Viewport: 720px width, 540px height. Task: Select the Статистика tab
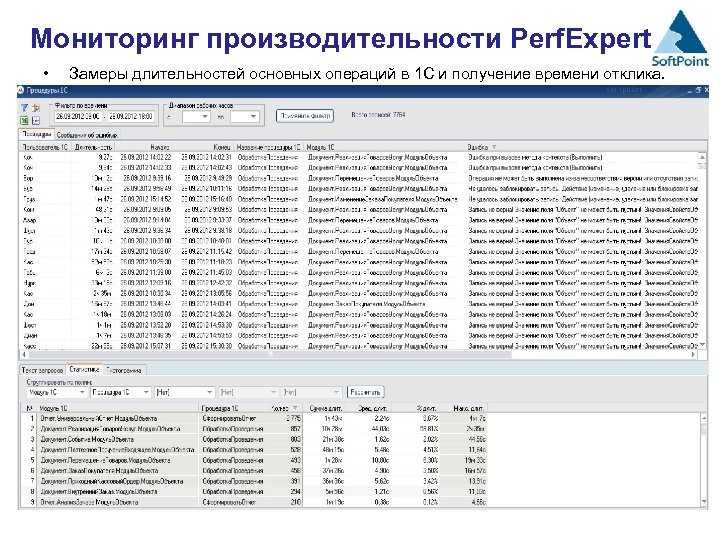pos(84,369)
